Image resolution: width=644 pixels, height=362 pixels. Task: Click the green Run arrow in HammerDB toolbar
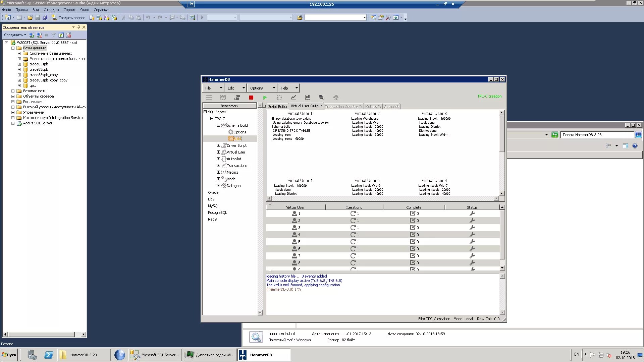point(265,98)
